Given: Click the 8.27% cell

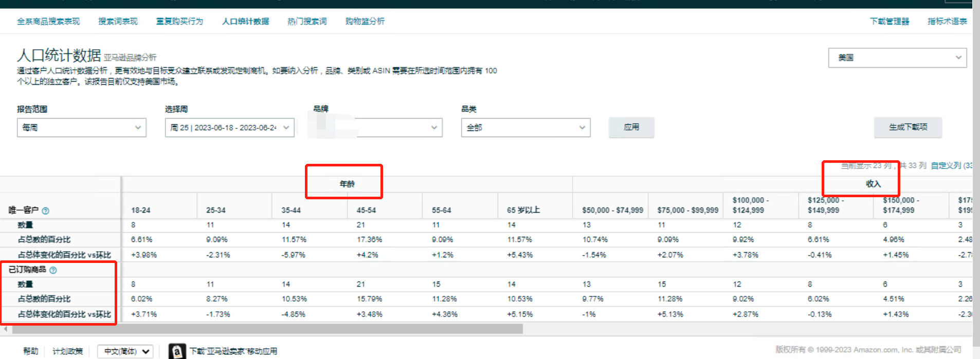Looking at the screenshot, I should (x=217, y=299).
